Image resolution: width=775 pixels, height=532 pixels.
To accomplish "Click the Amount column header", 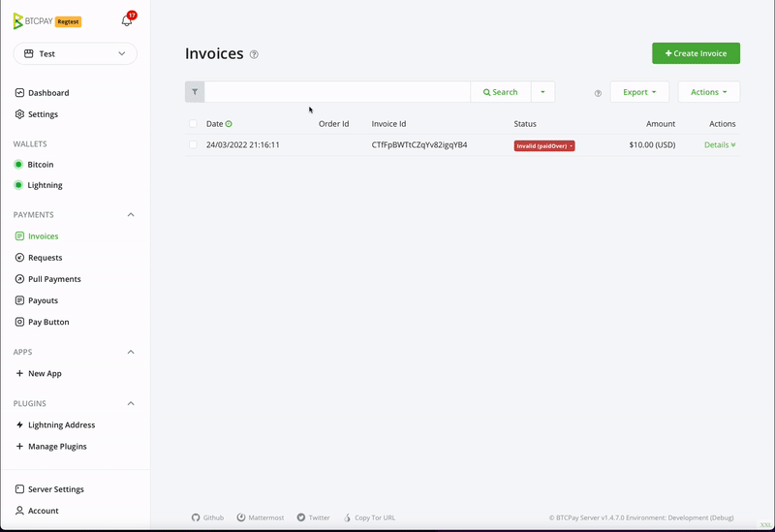I will click(x=661, y=124).
